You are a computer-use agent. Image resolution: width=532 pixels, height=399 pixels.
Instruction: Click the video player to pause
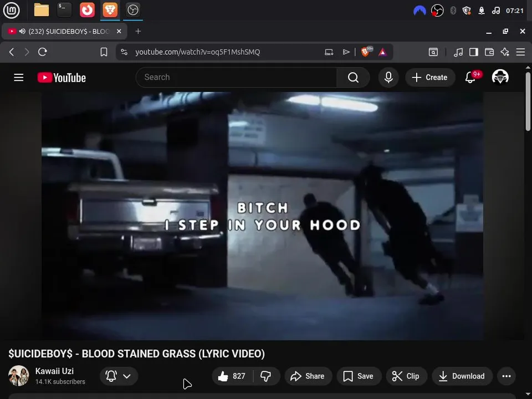click(262, 216)
